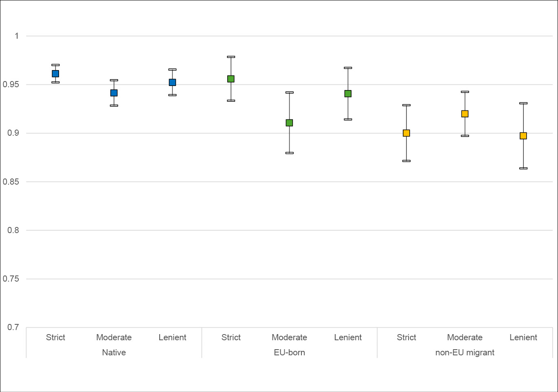Click the blue Native Strict data marker

(55, 74)
